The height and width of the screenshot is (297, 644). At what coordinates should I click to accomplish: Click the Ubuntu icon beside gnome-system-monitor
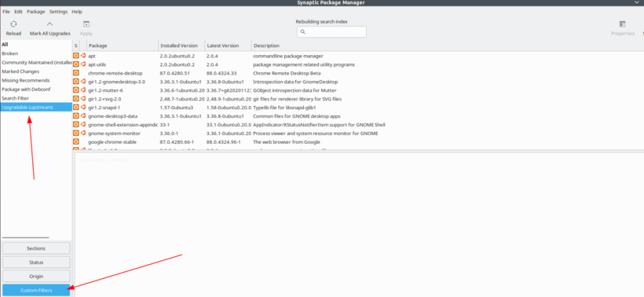[x=82, y=133]
